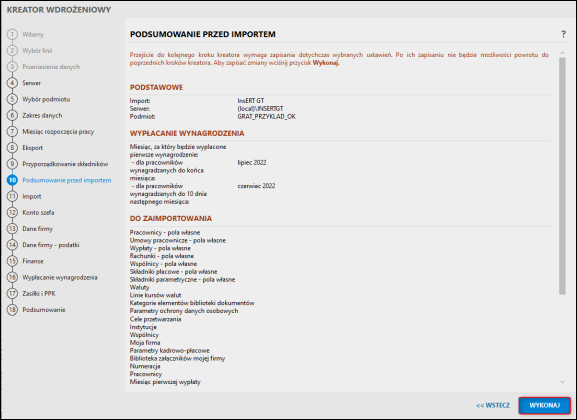Select step 12 circle icon Konto szefa
Screen dimensions: 577x420
tap(12, 212)
